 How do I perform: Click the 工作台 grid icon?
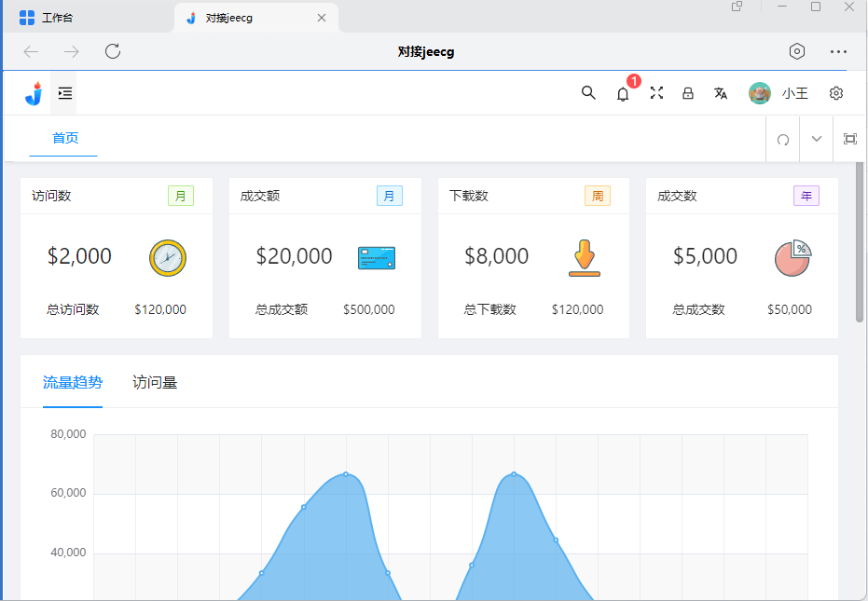click(26, 18)
